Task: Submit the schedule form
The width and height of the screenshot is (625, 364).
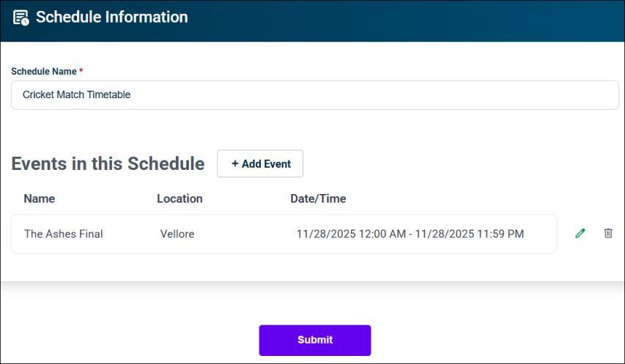Action: 314,340
